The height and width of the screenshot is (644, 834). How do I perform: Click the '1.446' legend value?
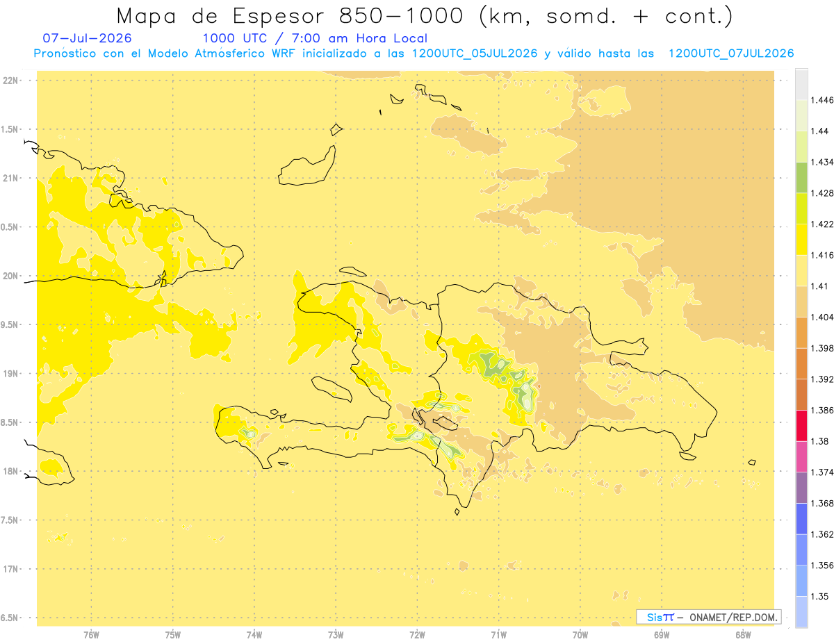pyautogui.click(x=822, y=100)
